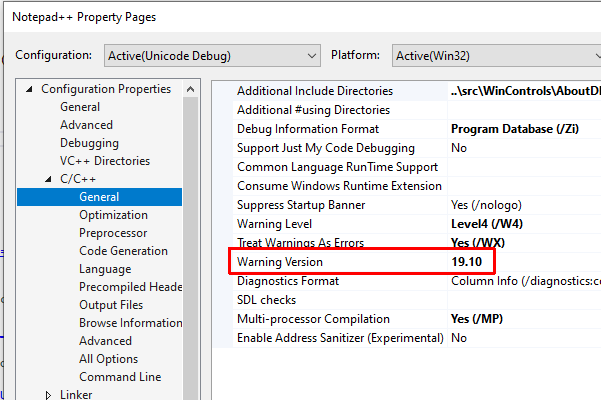Select Consume Windows Runtime Extension property
The height and width of the screenshot is (400, 601).
pyautogui.click(x=339, y=186)
